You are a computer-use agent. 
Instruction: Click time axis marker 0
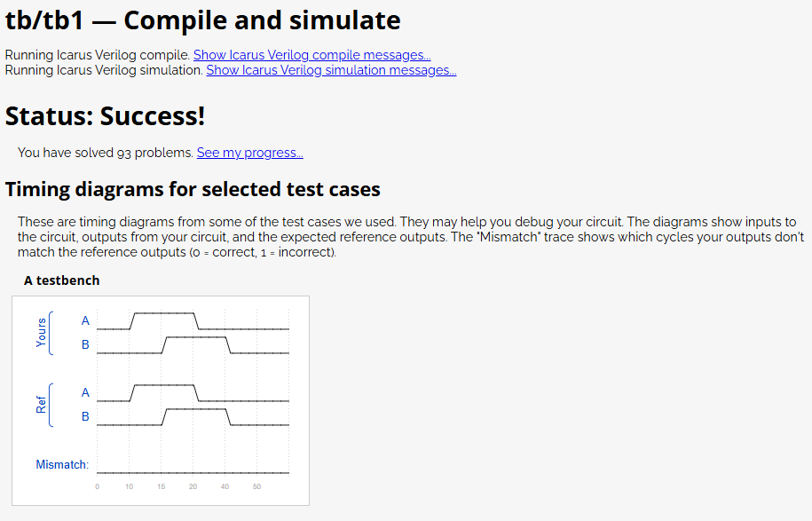click(97, 486)
